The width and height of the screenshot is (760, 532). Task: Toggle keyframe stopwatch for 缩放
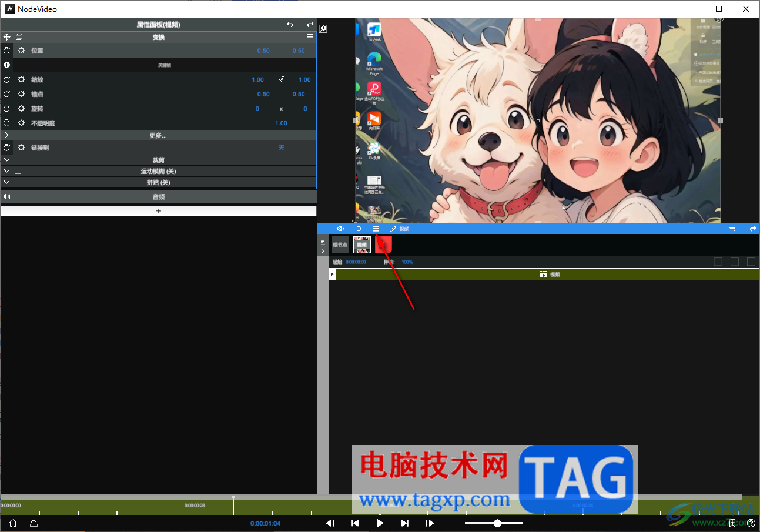point(7,79)
